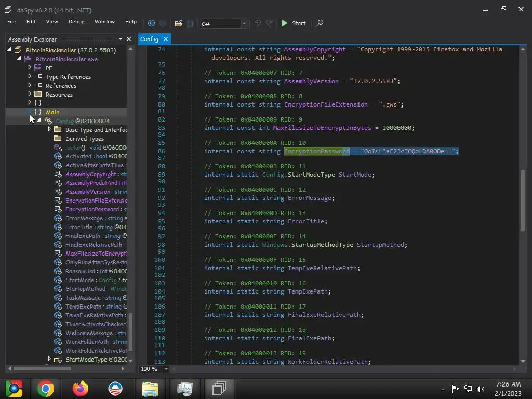Expand Base Type and Interfaces folder
The height and width of the screenshot is (399, 532).
(x=49, y=129)
